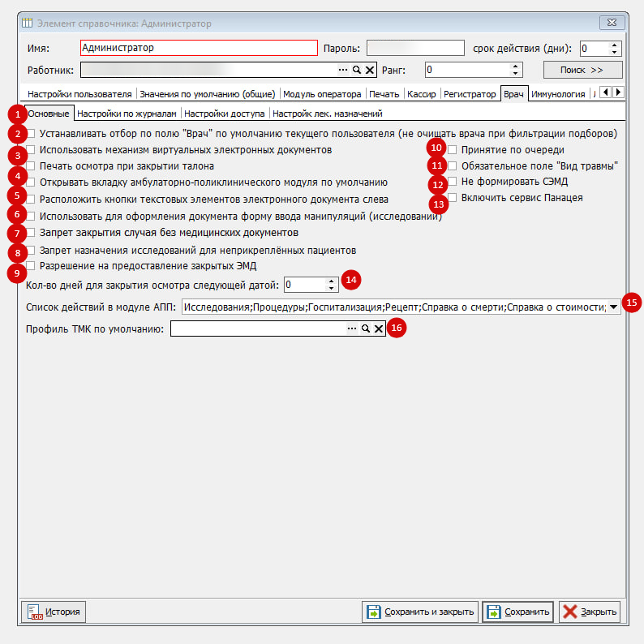Select the Врач tab
The image size is (644, 644).
pos(513,93)
